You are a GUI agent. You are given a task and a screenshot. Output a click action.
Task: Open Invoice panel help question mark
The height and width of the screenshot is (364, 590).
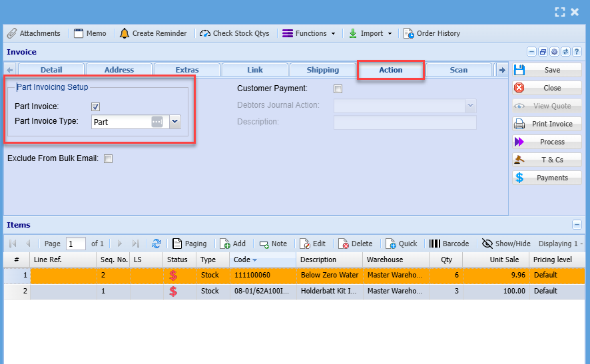click(577, 52)
